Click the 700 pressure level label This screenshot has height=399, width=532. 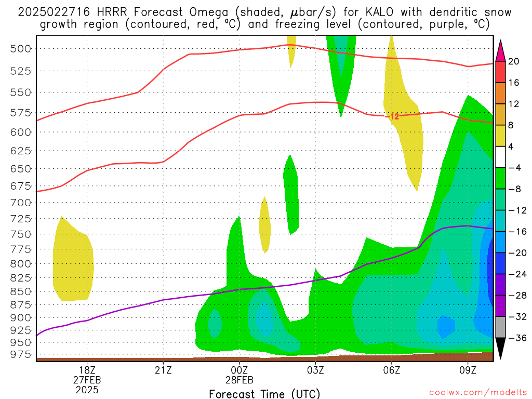20,203
